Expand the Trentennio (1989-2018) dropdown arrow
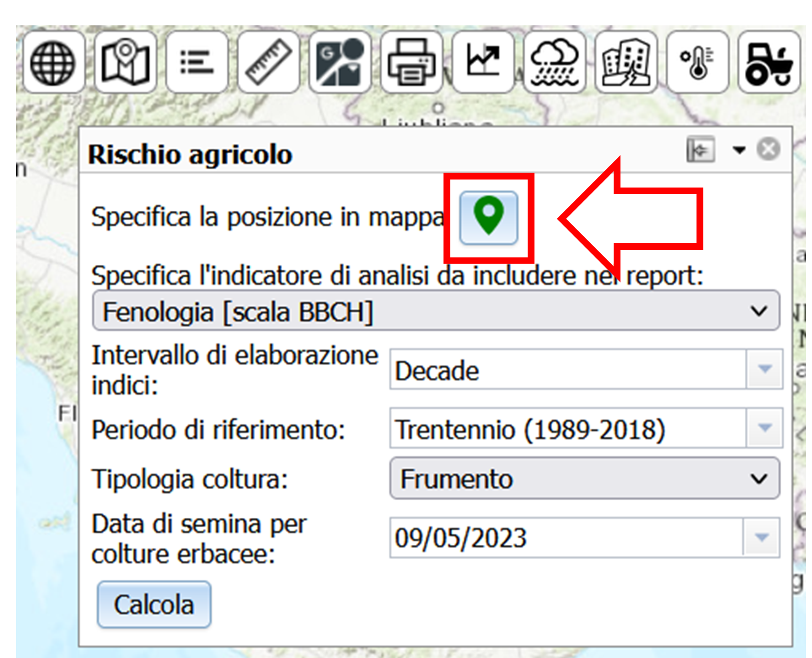 click(x=765, y=428)
